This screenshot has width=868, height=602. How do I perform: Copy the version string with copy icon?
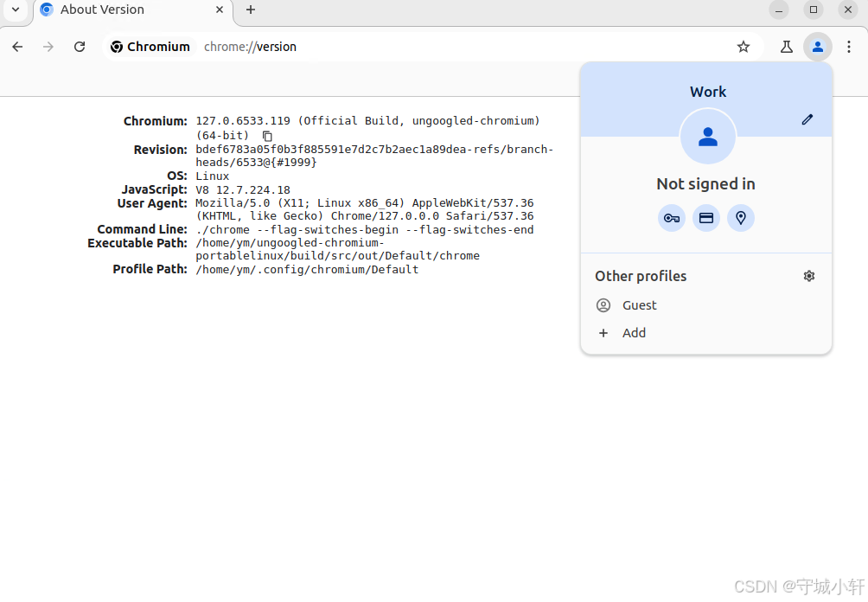267,136
